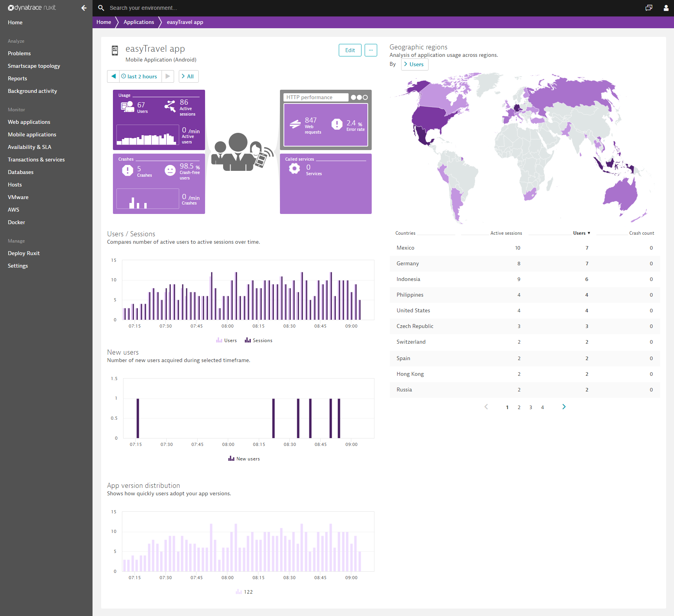Click the Edit button
This screenshot has height=616, width=674.
coord(350,50)
